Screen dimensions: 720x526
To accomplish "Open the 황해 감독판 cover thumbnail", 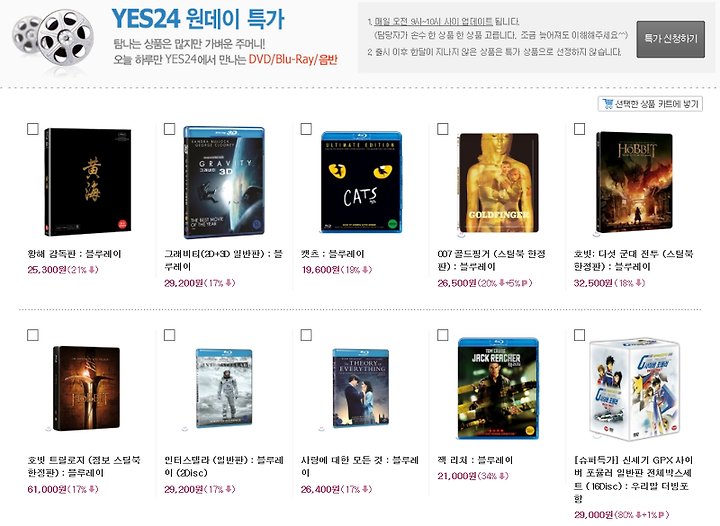I will point(87,182).
